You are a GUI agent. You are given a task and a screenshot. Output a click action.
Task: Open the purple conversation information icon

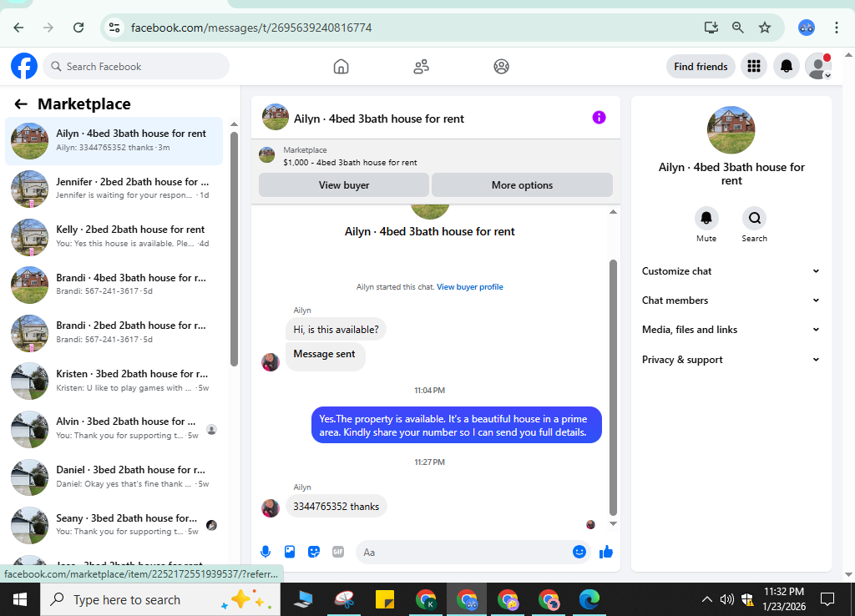599,117
